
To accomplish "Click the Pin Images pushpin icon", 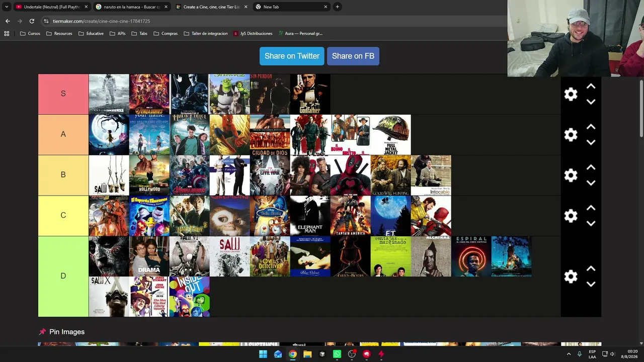I will [42, 332].
